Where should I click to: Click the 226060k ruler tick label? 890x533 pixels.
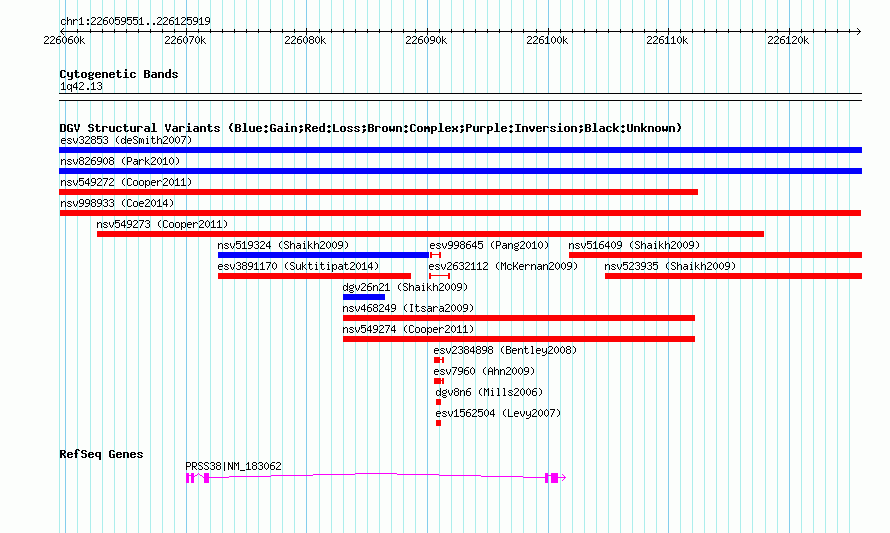point(64,40)
